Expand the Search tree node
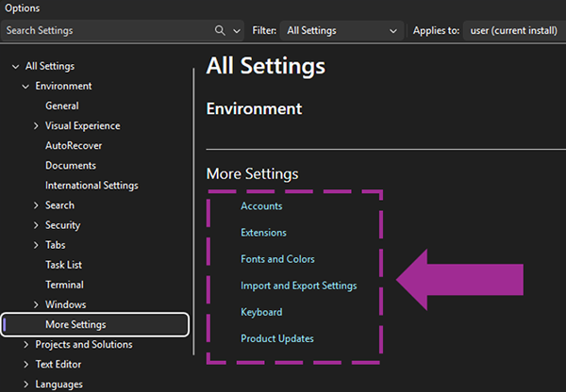 click(x=36, y=205)
